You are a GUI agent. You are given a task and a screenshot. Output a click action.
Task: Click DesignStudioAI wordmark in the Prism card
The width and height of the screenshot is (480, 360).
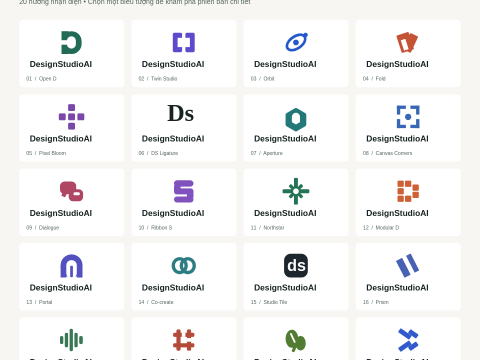397,288
